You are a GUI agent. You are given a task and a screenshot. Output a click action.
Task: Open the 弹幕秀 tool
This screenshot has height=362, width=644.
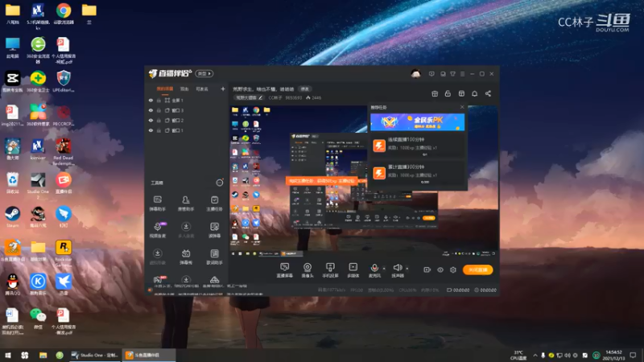point(186,257)
